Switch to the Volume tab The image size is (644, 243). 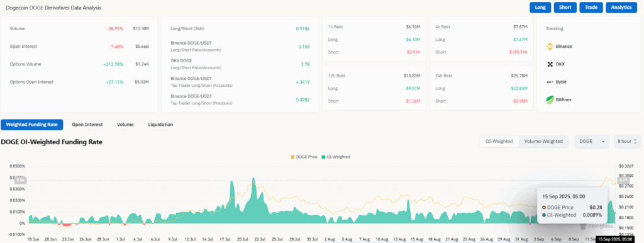click(x=125, y=124)
